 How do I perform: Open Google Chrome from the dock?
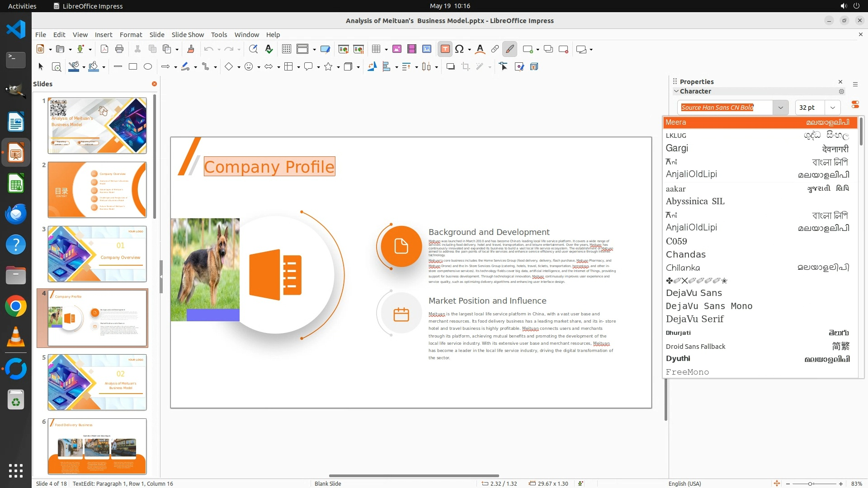click(16, 306)
